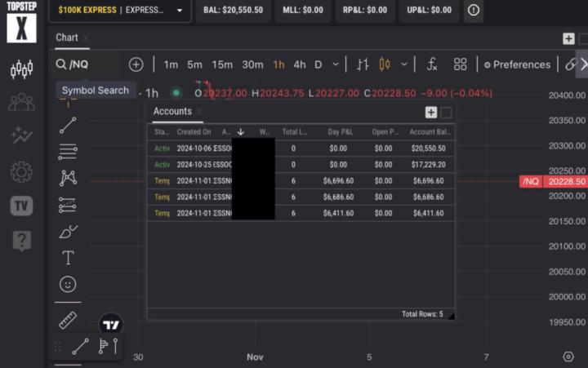Click the Created On column header
This screenshot has height=368, width=588.
[x=194, y=132]
